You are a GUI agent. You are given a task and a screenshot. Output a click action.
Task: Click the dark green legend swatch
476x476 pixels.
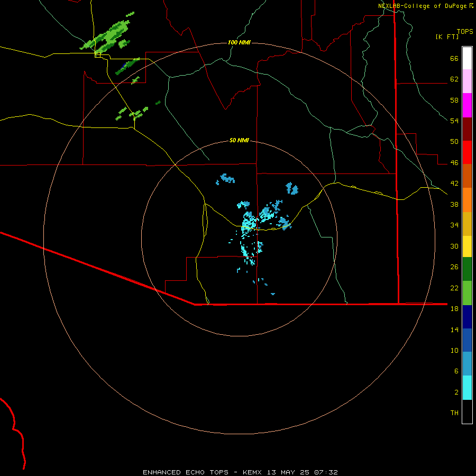467,269
